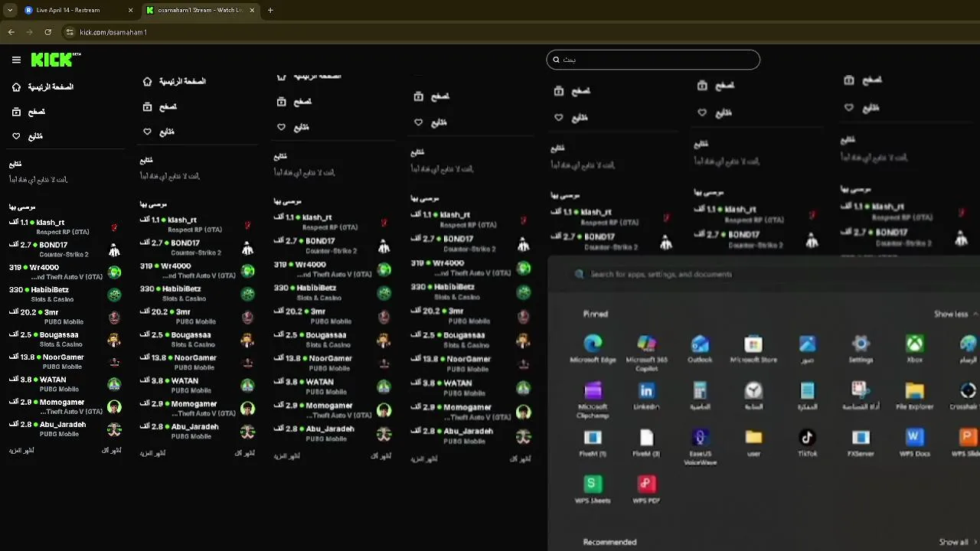980x551 pixels.
Task: Open the Calculator (الحاسبة) pinned app
Action: [700, 396]
